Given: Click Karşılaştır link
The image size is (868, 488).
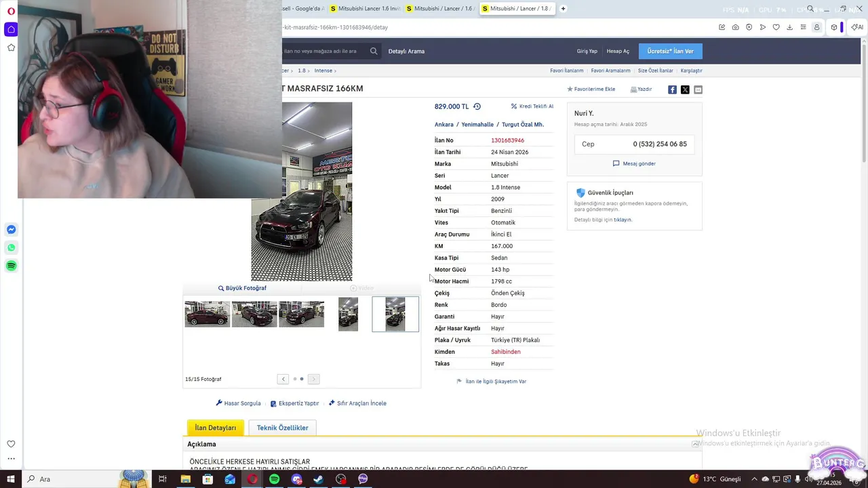Looking at the screenshot, I should [x=691, y=70].
